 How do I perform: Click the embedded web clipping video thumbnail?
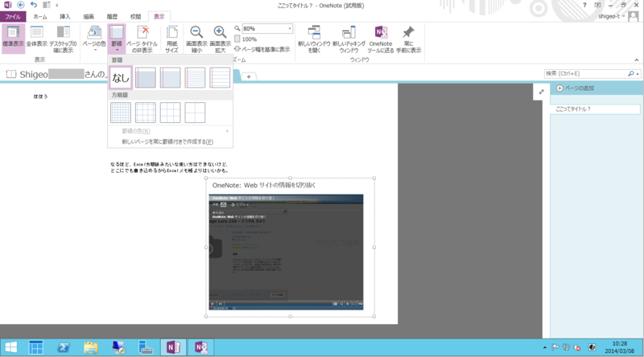[x=286, y=252]
